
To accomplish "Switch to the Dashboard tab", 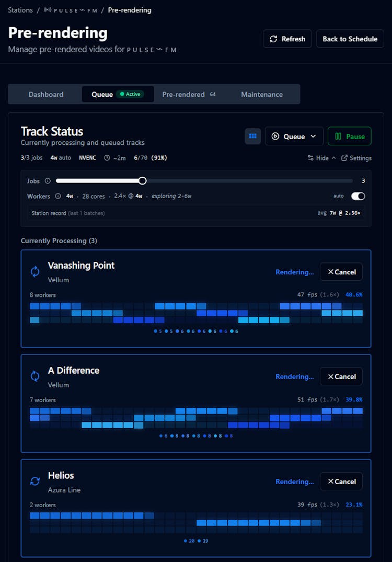I will 46,94.
